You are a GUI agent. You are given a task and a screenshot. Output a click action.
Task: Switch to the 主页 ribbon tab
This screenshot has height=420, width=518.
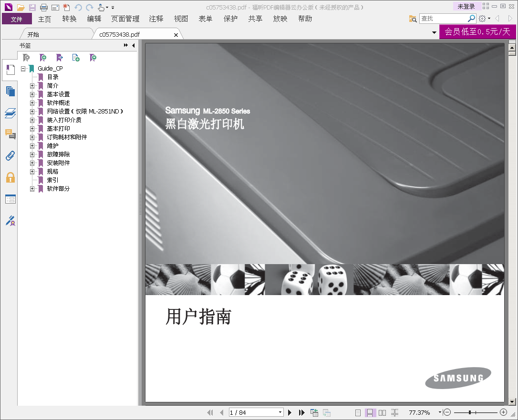coord(45,19)
